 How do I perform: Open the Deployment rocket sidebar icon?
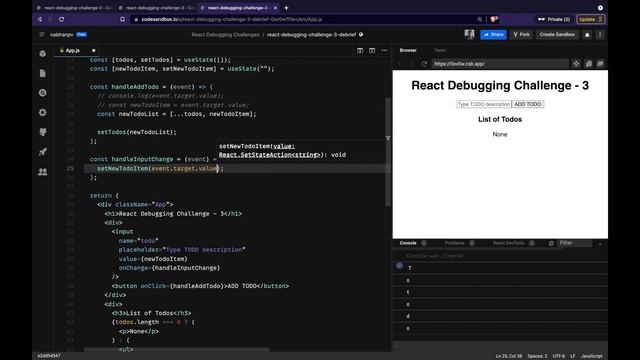click(43, 152)
